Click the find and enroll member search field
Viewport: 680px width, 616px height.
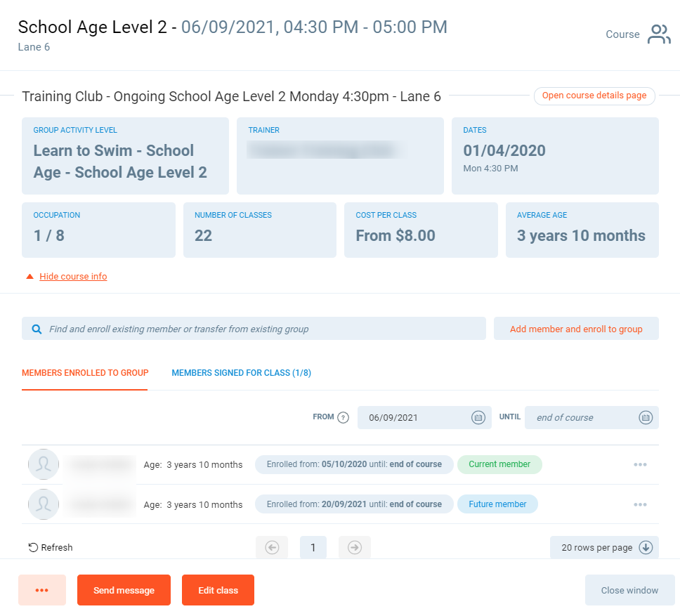coord(260,329)
